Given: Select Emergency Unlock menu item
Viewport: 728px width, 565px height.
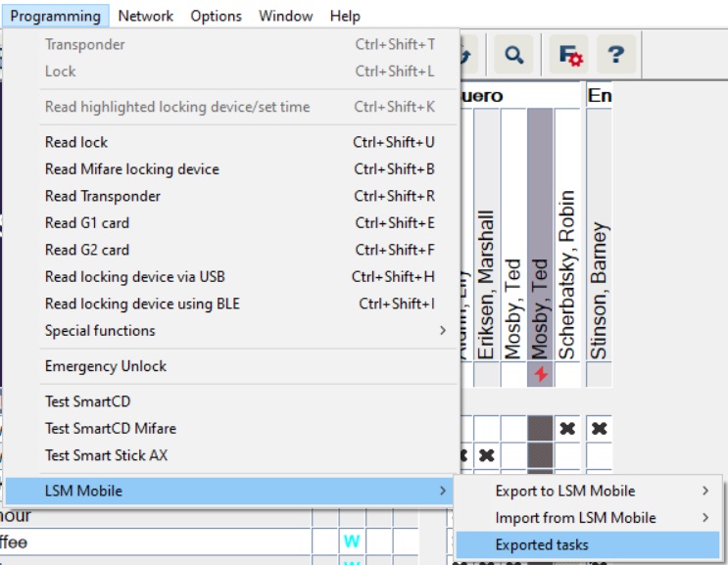Looking at the screenshot, I should point(106,366).
